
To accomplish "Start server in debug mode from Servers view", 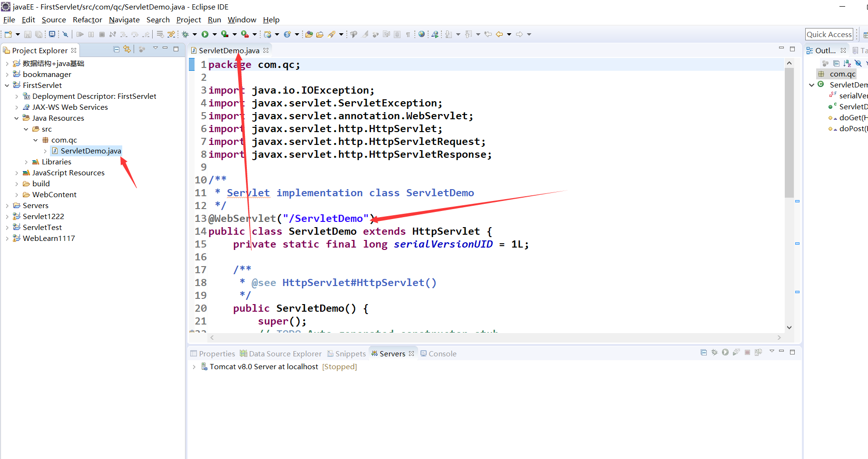I will point(714,352).
